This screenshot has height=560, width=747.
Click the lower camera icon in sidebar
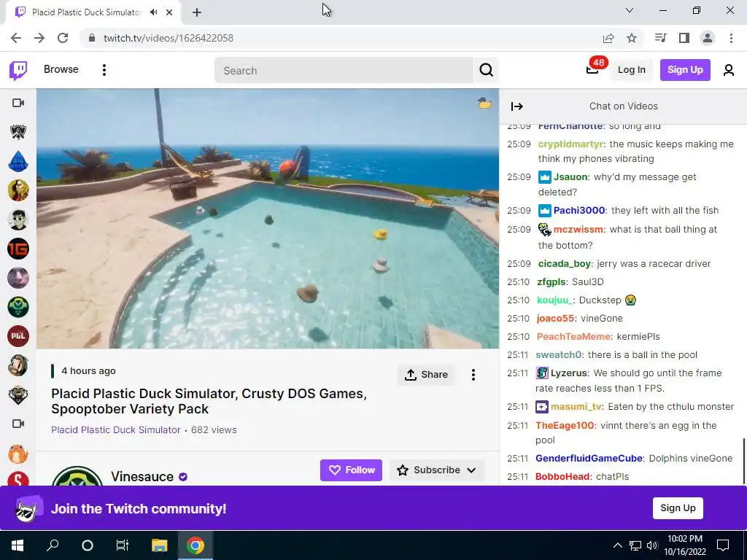(x=18, y=424)
